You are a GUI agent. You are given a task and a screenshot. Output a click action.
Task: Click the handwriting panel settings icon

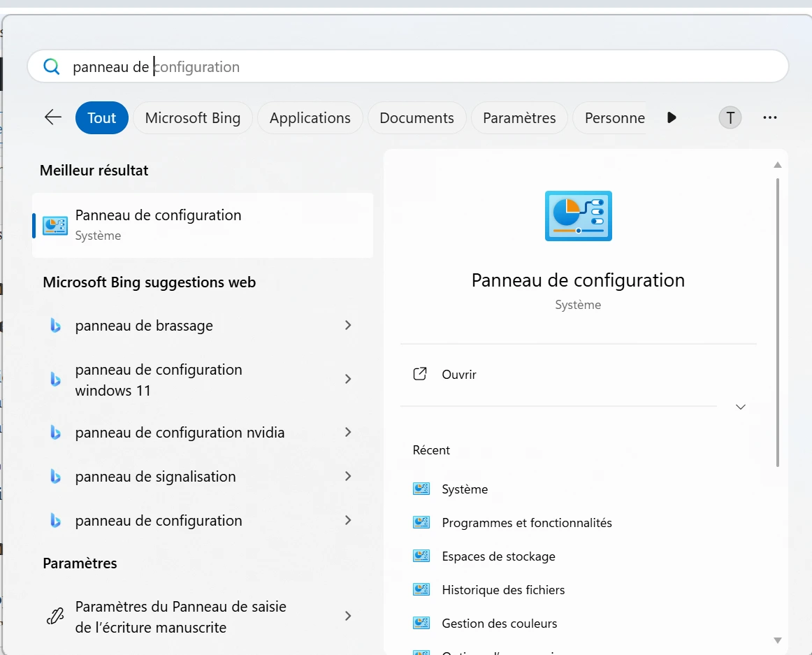coord(55,617)
